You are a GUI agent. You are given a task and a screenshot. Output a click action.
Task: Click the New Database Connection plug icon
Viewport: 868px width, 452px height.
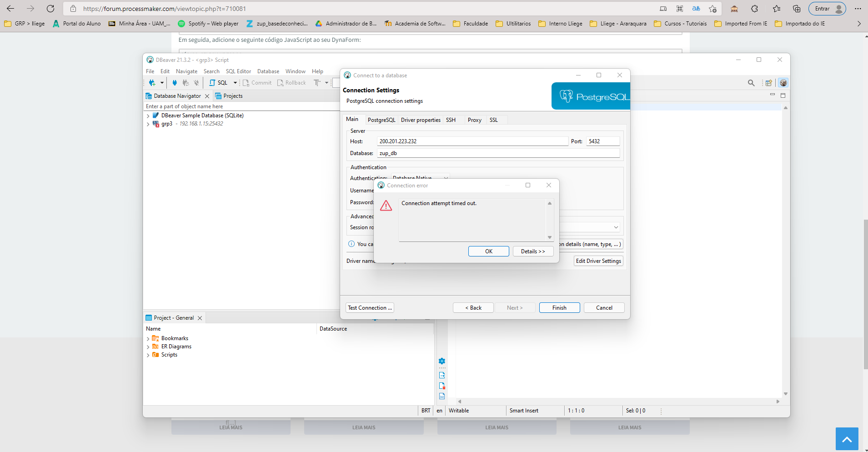pos(152,83)
